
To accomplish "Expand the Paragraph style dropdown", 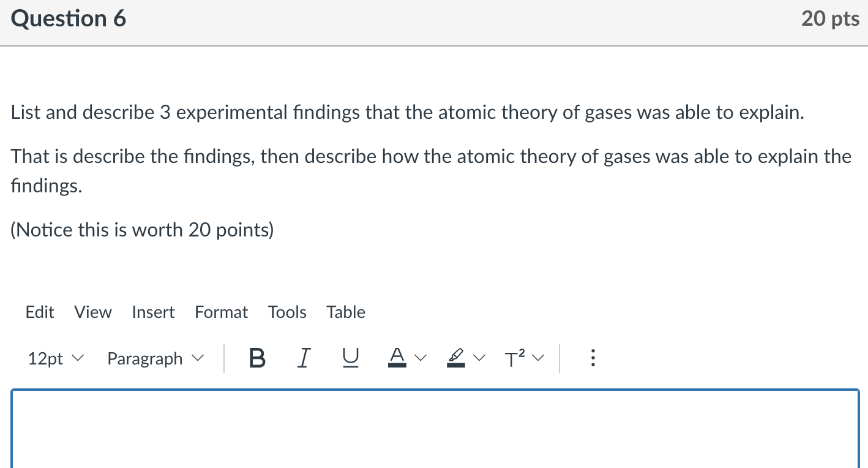I will pos(155,358).
